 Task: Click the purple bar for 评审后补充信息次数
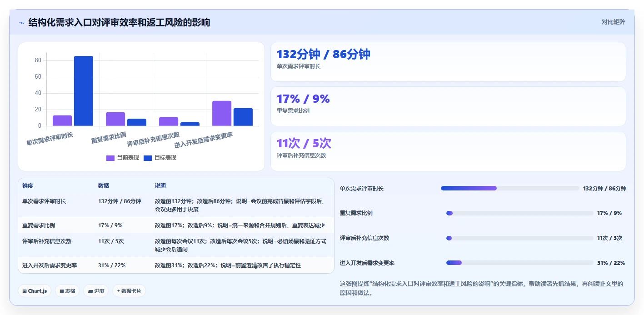pyautogui.click(x=169, y=121)
